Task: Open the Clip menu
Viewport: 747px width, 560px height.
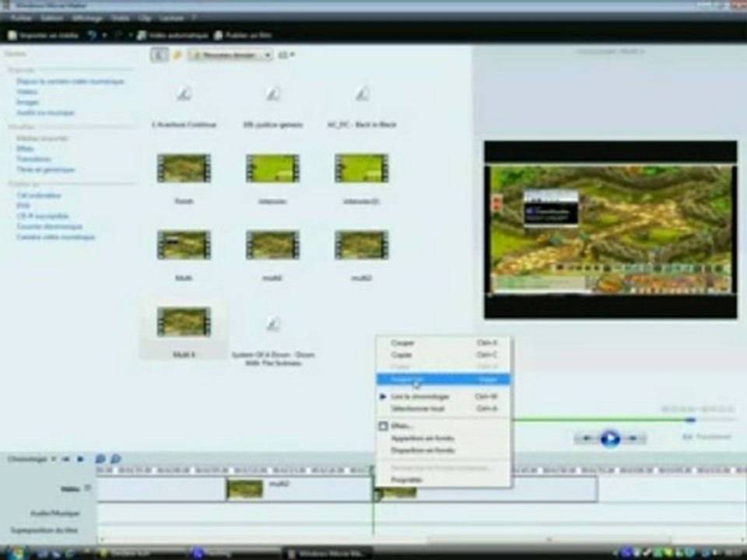Action: click(145, 18)
